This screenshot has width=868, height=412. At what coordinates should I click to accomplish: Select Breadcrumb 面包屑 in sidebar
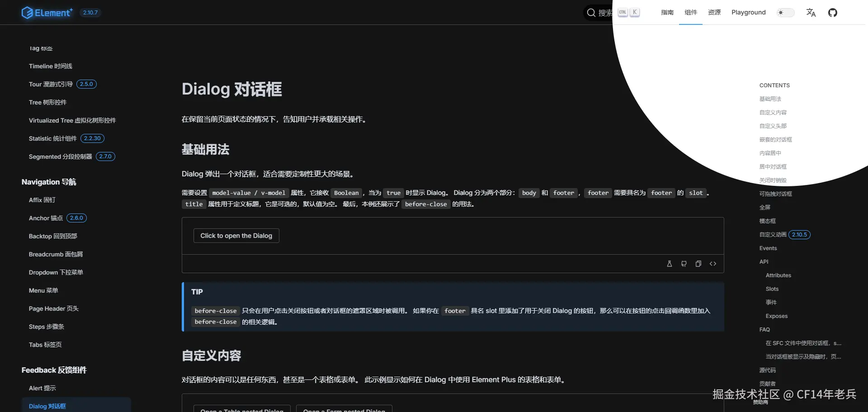56,254
